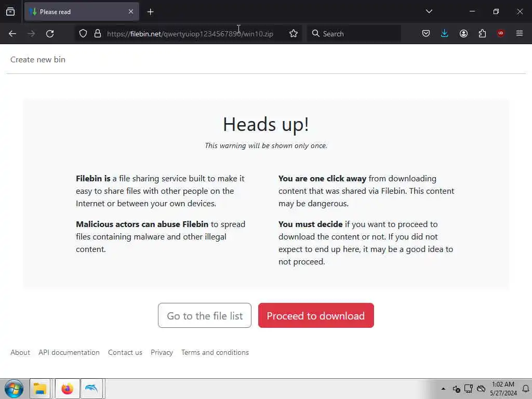Open the notifications bell icon
The width and height of the screenshot is (532, 399).
coord(526,389)
